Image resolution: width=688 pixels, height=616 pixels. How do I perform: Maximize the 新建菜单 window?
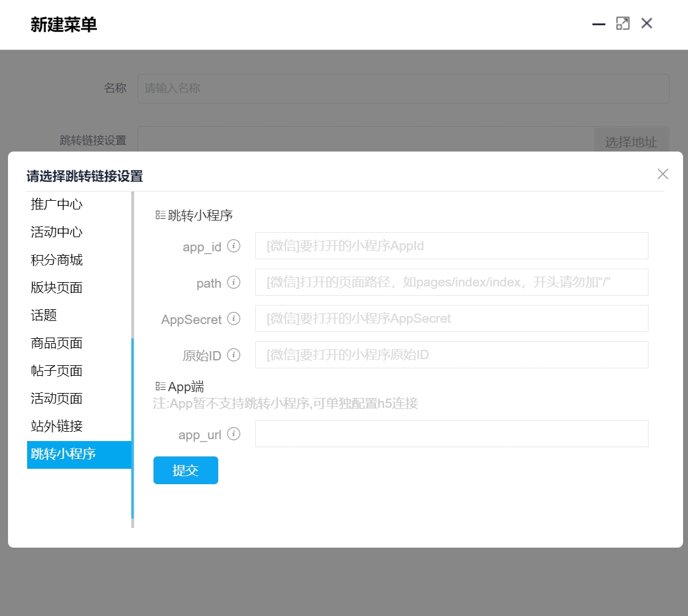(623, 23)
